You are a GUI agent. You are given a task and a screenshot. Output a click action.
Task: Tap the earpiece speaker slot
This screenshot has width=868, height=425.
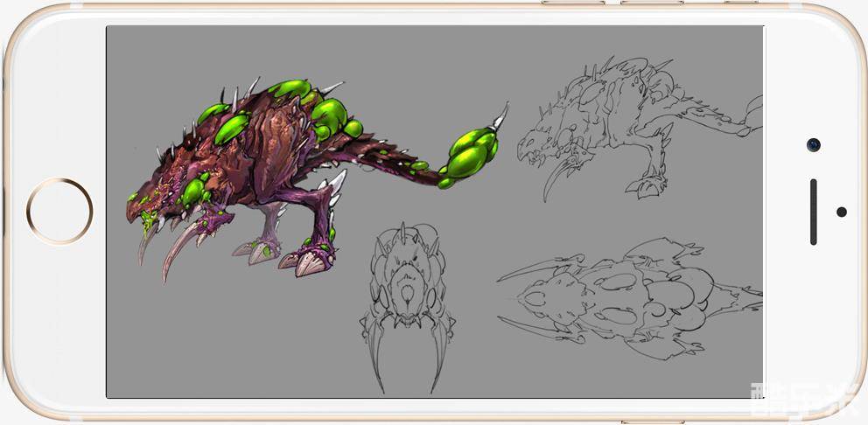(x=813, y=212)
